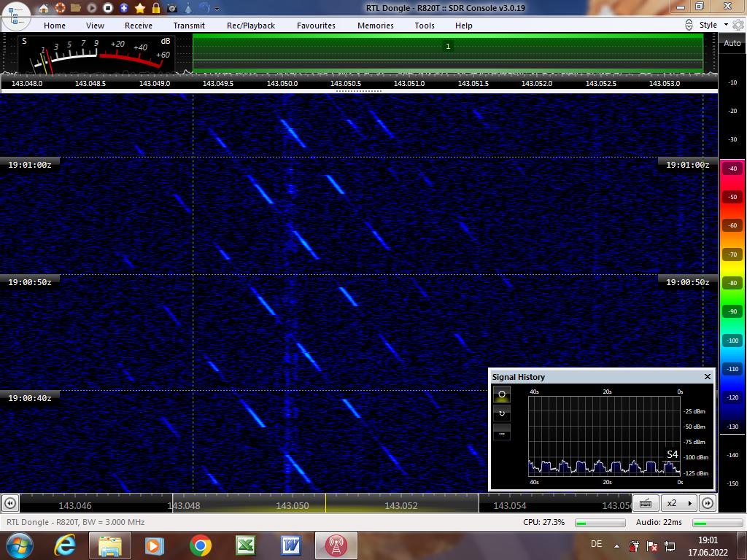This screenshot has width=747, height=560.
Task: Click the -110 marker on waterfall colour scale
Action: 732,369
